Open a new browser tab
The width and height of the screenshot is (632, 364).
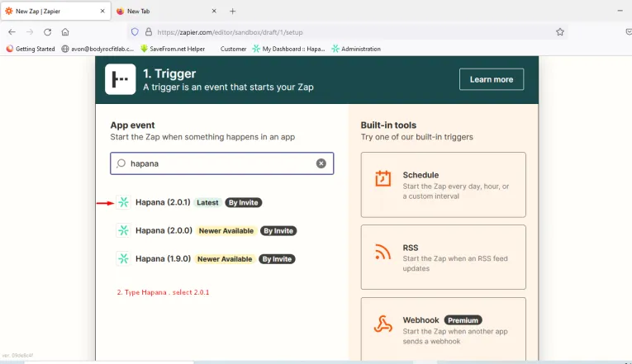(x=232, y=11)
